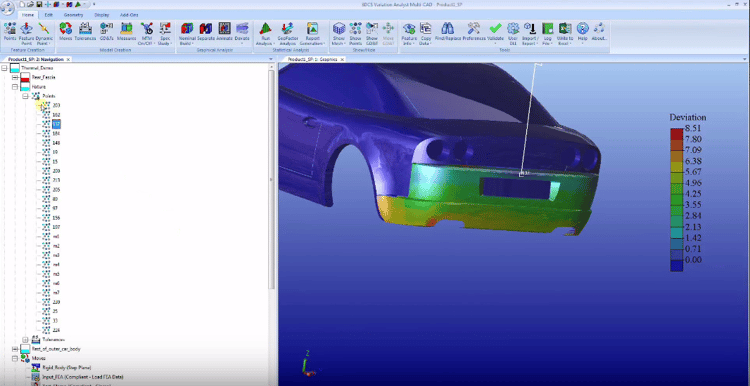Click the dark blue 0.00 deviation legend swatch

pos(676,265)
